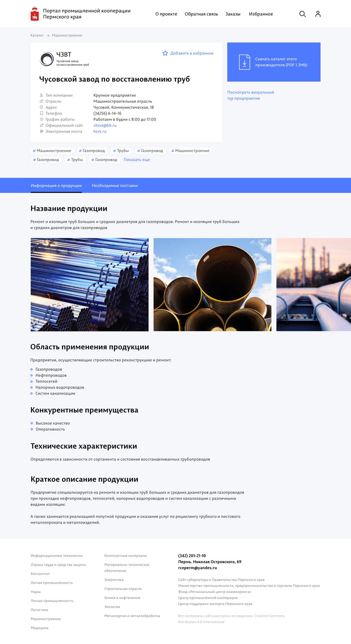The image size is (351, 644).
Task: Open 'Металлургия и металлообработка' footer link
Action: pos(132,616)
